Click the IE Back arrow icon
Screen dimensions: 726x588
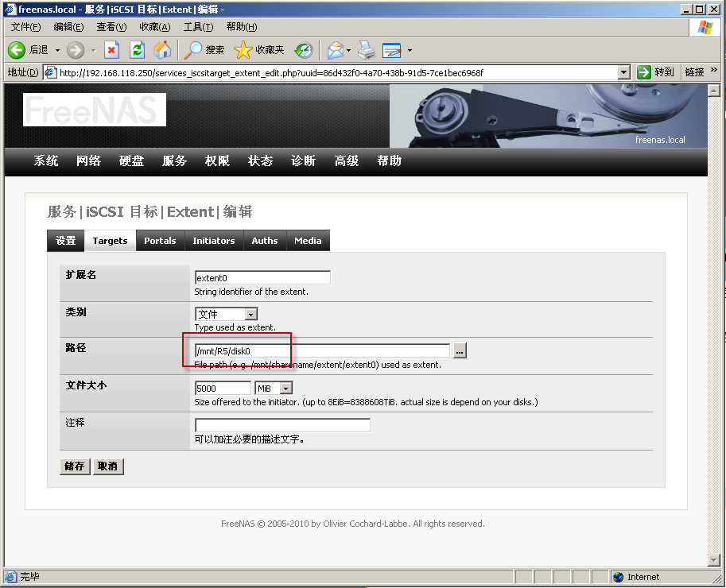[17, 50]
